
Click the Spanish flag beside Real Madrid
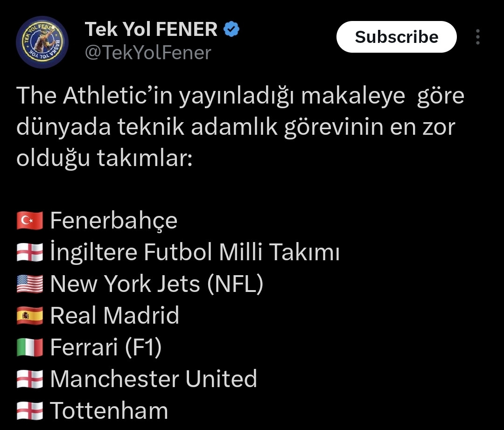[x=30, y=316]
